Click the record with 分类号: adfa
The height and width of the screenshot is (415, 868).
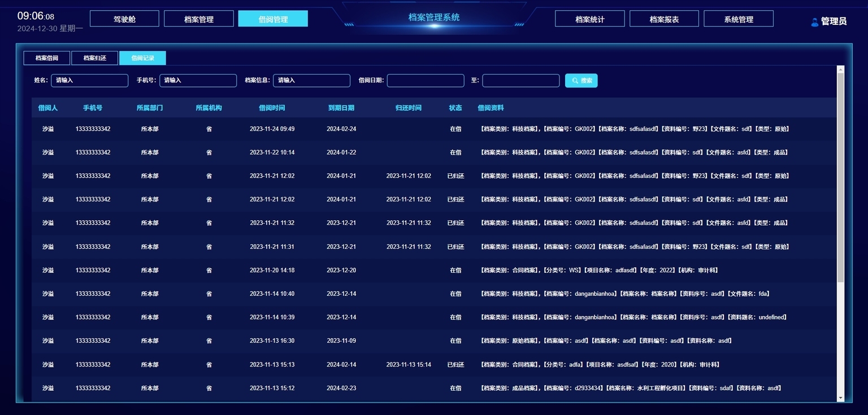click(434, 365)
